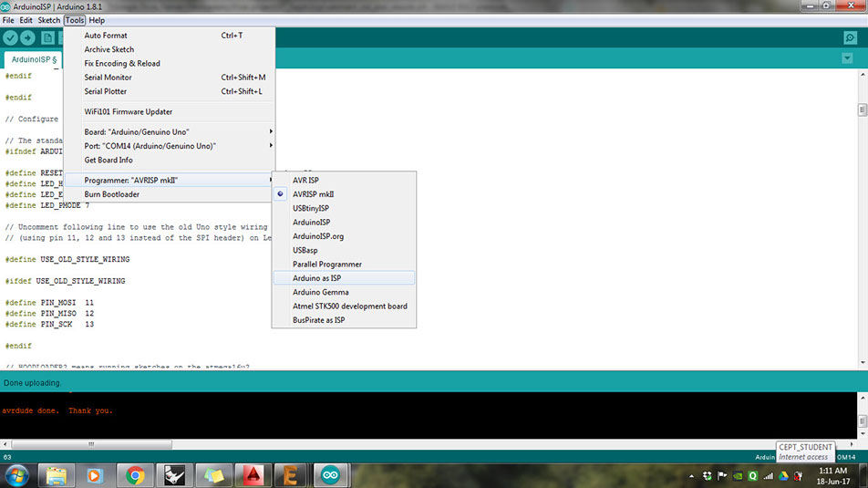Open the Sketch menu
Screen dimensions: 868x488
pos(48,20)
